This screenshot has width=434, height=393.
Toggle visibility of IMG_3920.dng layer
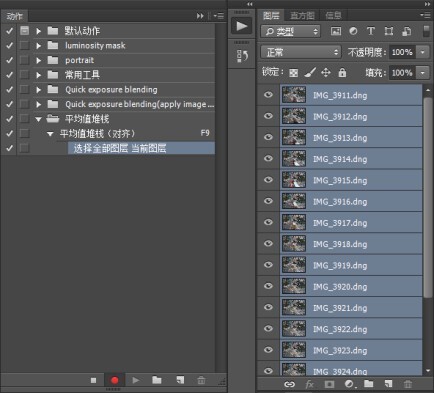(x=268, y=286)
